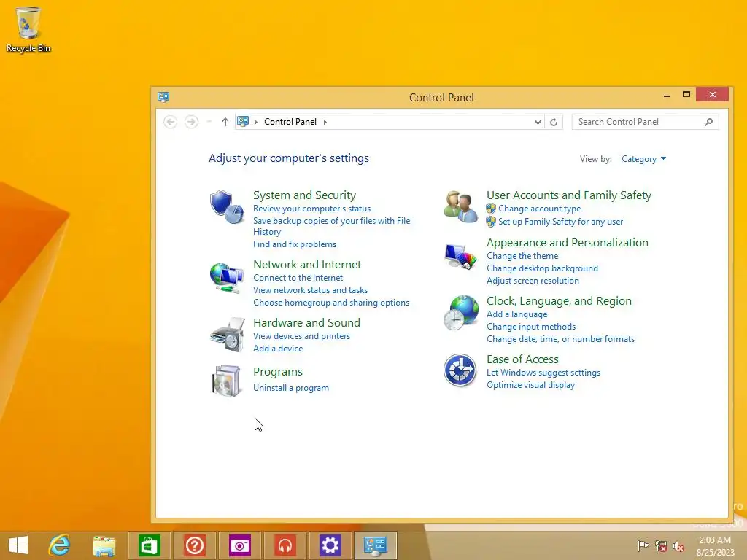Expand the chevron before Control Panel breadcrumb

(x=256, y=122)
